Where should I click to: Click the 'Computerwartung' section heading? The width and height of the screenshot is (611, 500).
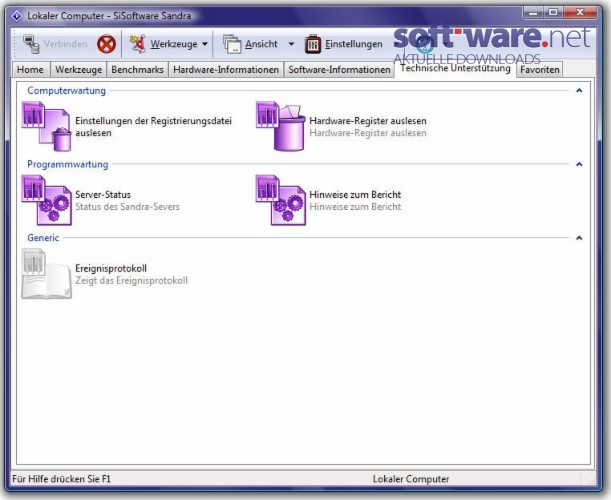66,90
